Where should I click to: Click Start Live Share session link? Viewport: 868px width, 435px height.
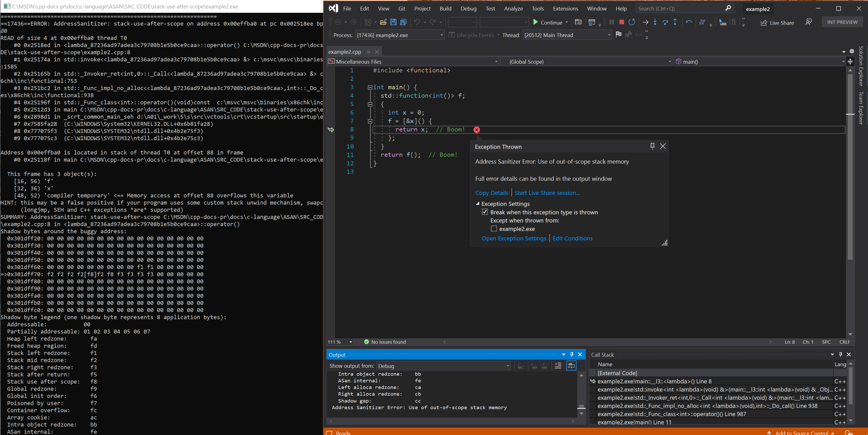[546, 193]
